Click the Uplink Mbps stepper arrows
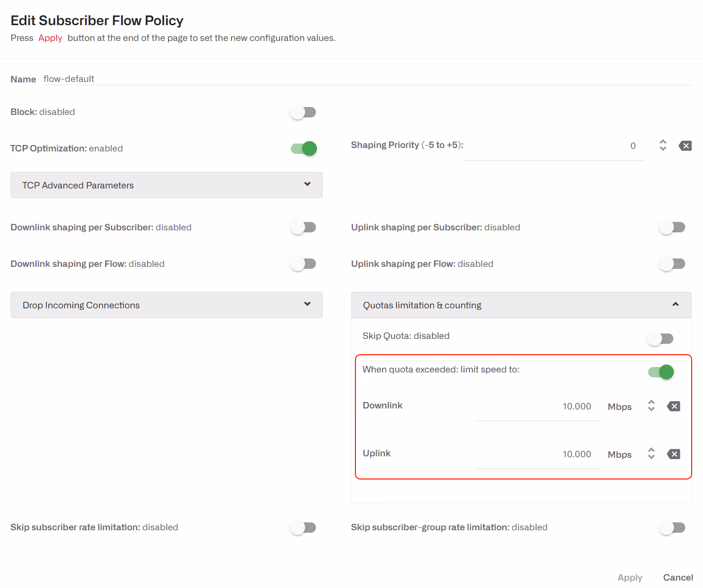 651,453
